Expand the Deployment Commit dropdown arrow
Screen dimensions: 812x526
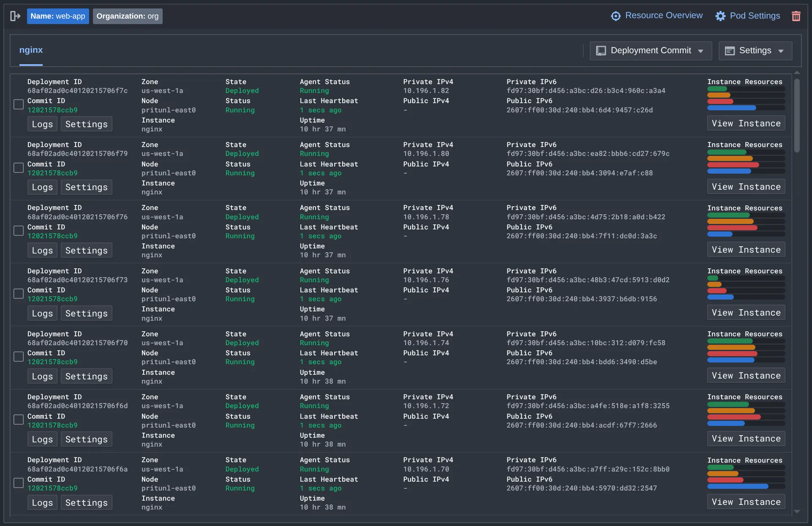point(701,51)
